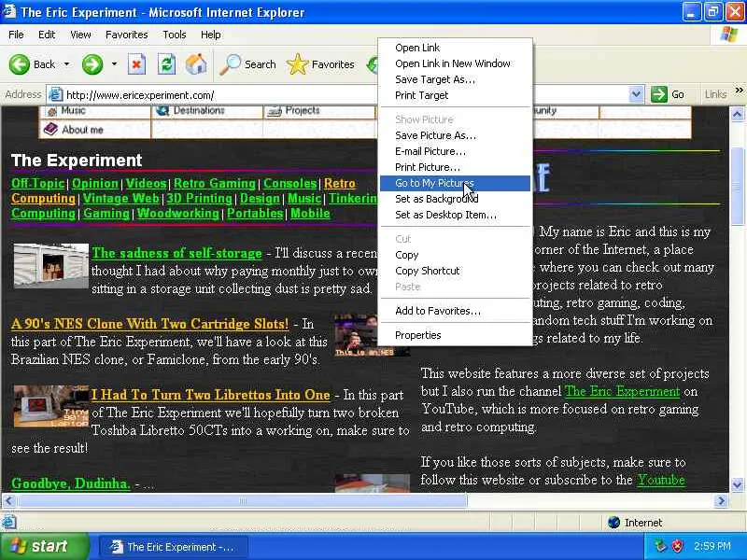This screenshot has width=747, height=560.
Task: Choose Open Link in context menu
Action: coord(455,48)
